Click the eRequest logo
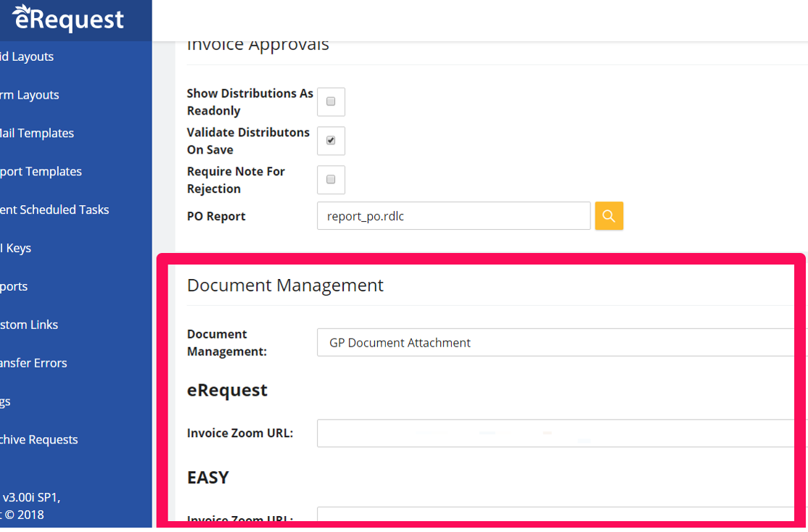 [68, 19]
